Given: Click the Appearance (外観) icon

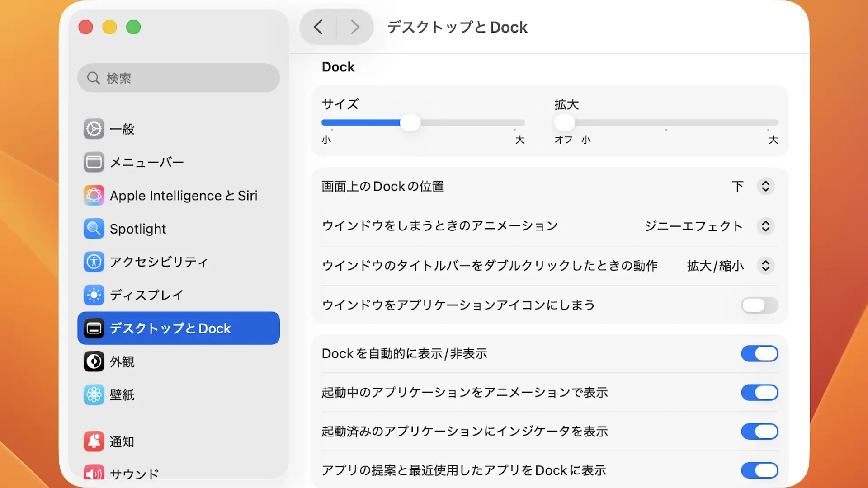Looking at the screenshot, I should pyautogui.click(x=94, y=361).
